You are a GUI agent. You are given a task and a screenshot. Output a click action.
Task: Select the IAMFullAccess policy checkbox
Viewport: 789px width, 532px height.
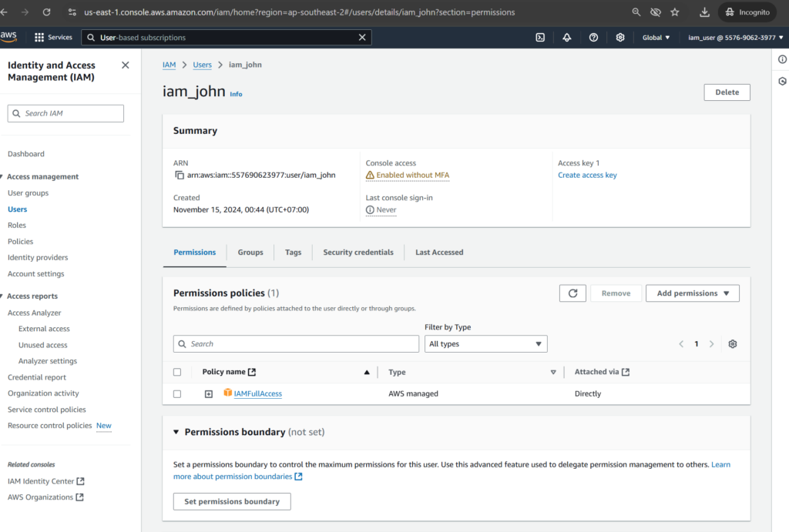(x=177, y=394)
